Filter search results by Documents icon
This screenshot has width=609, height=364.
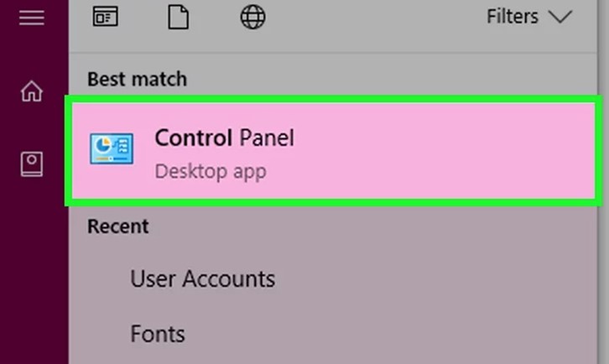(178, 17)
